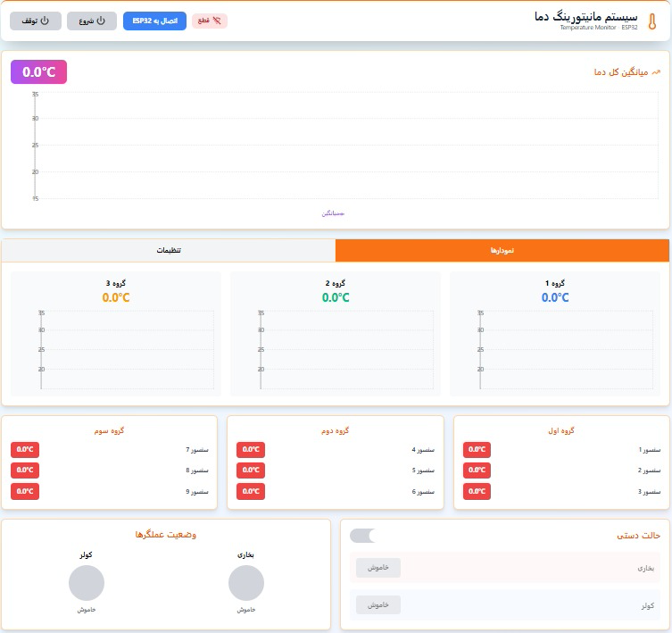This screenshot has width=672, height=633.
Task: Click سنسور 1 temperature badge
Action: click(x=477, y=449)
